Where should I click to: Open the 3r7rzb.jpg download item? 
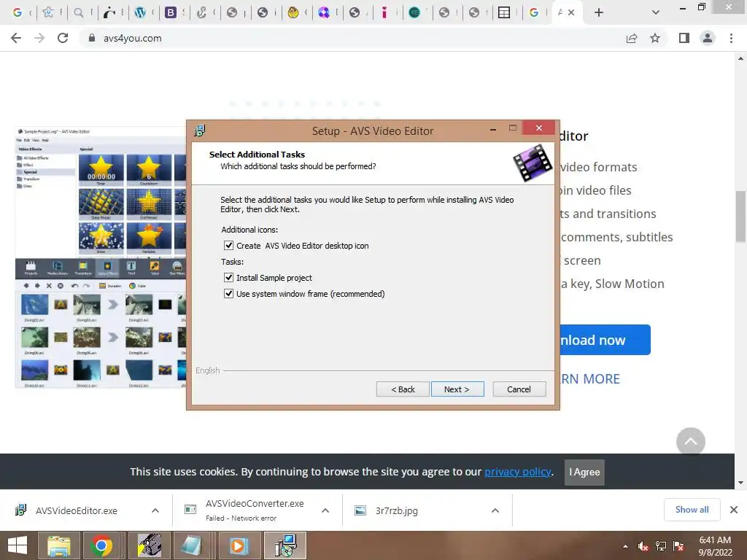(x=396, y=510)
